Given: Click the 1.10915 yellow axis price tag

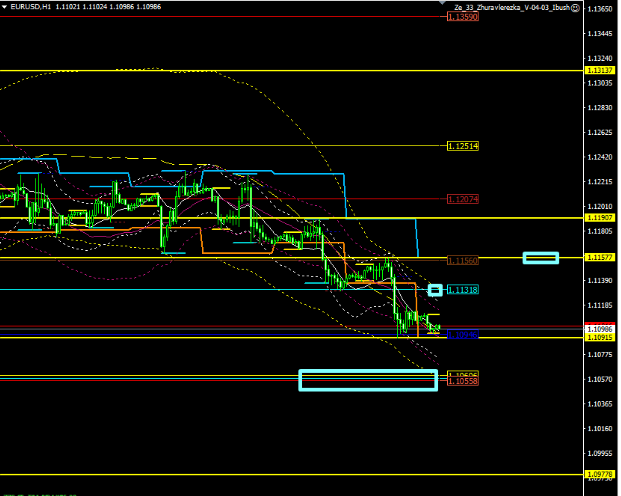Looking at the screenshot, I should 601,338.
